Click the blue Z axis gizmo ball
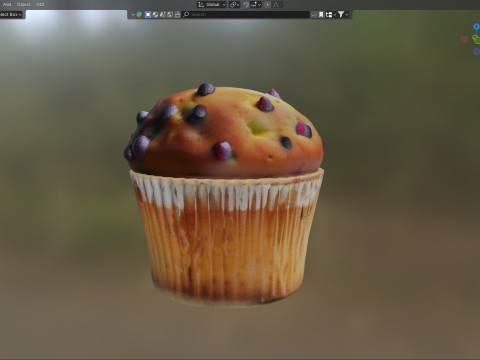The width and height of the screenshot is (480, 360). [x=476, y=27]
